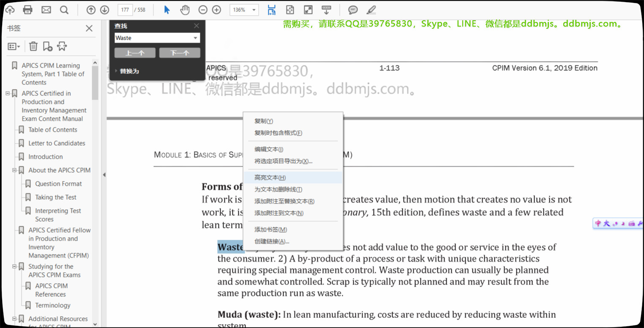Activate the hand pan tool
This screenshot has height=328, width=644.
coord(185,10)
